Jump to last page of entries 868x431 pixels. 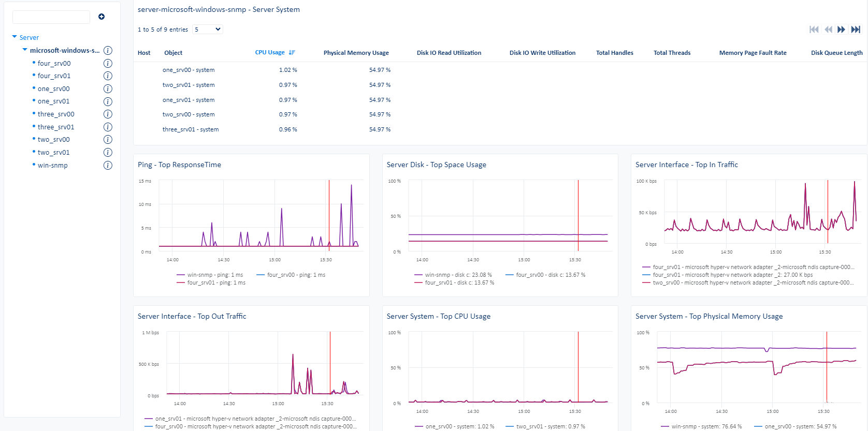click(856, 29)
